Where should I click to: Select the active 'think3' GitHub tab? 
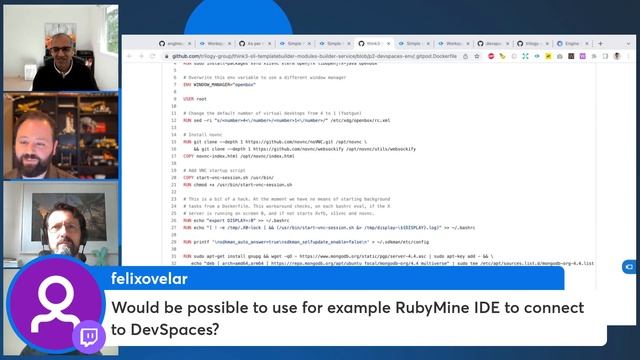click(374, 43)
